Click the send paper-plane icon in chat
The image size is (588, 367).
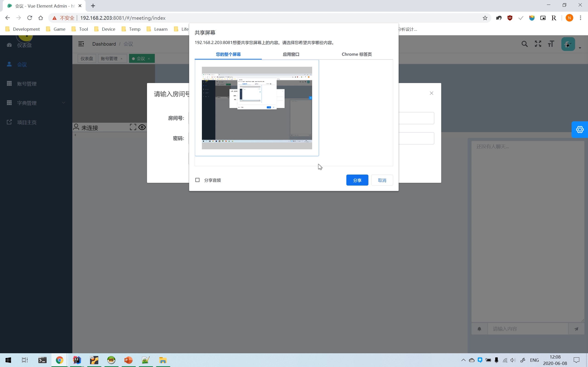pos(576,329)
